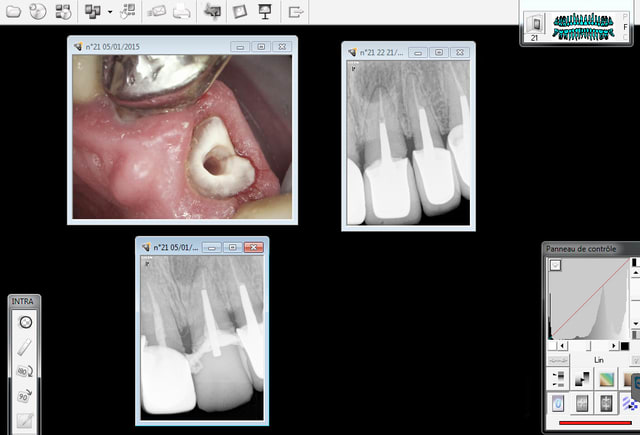Click the circular sensor icon in INTRA panel
The width and height of the screenshot is (640, 435).
25,322
